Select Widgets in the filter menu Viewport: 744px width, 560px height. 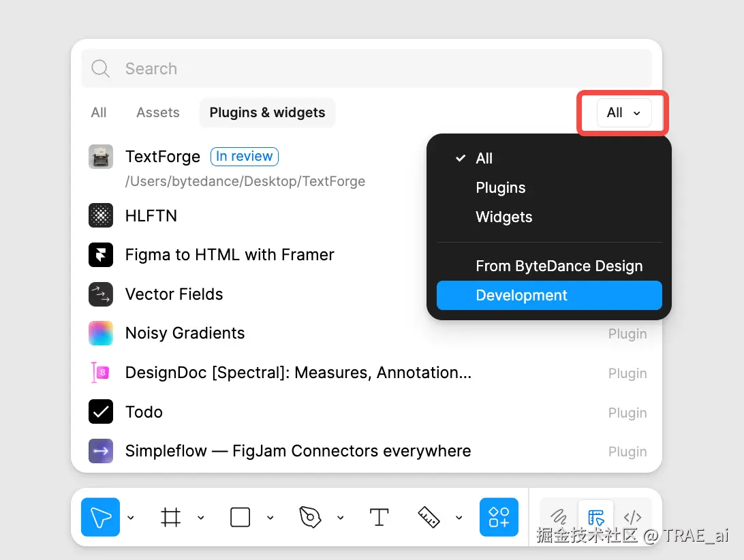point(503,217)
